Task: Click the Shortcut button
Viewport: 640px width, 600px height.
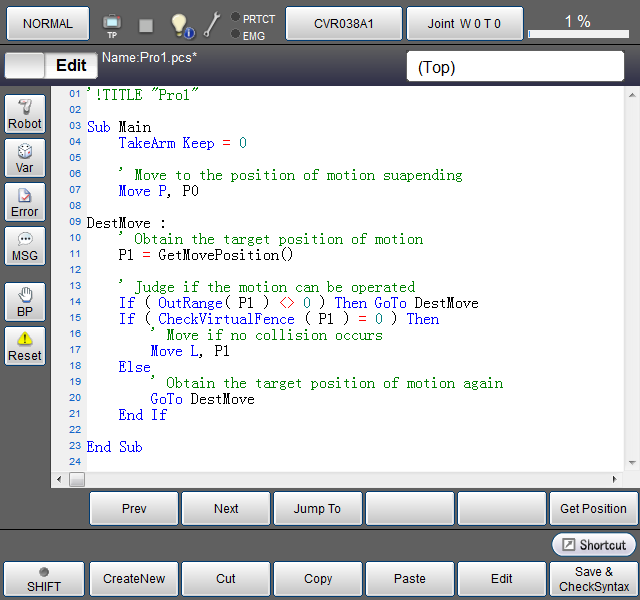Action: [594, 545]
